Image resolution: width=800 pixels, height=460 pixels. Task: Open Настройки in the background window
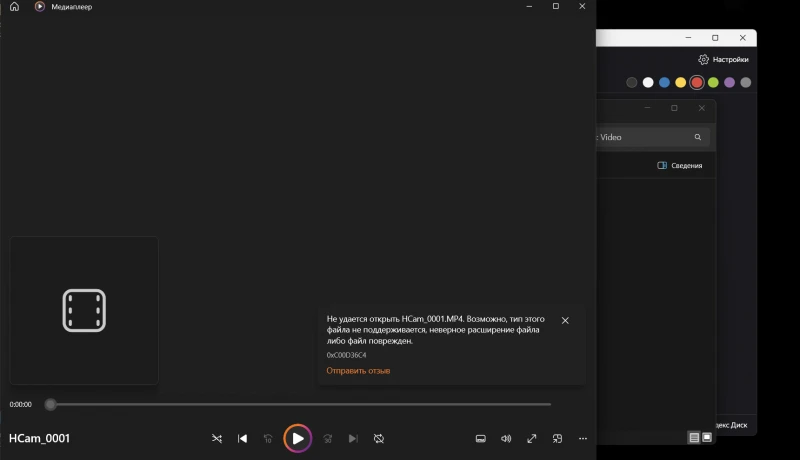coord(723,60)
